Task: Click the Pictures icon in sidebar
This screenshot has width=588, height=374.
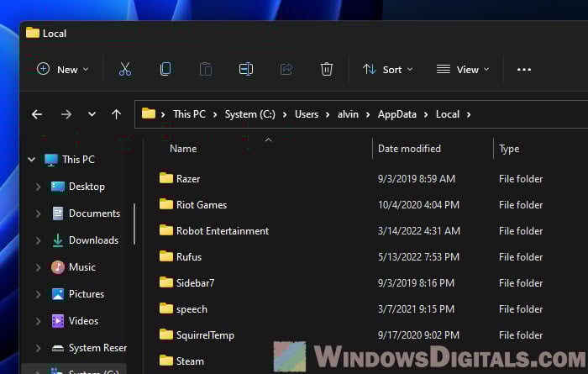Action: pyautogui.click(x=58, y=294)
